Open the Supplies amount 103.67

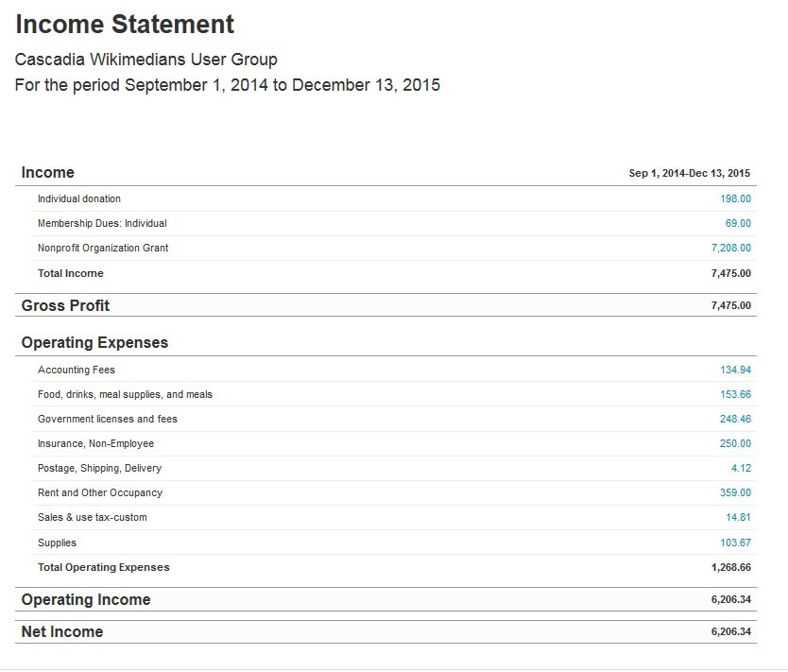(735, 543)
